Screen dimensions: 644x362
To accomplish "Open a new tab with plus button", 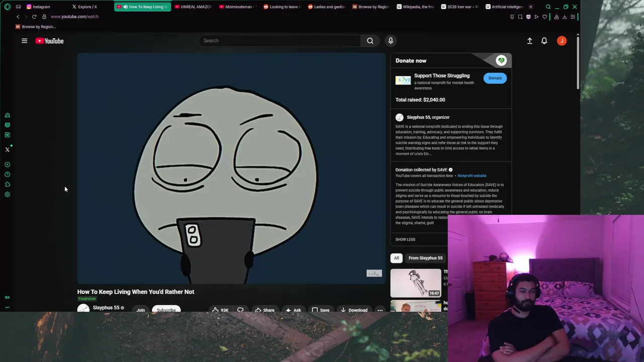I will pyautogui.click(x=530, y=7).
